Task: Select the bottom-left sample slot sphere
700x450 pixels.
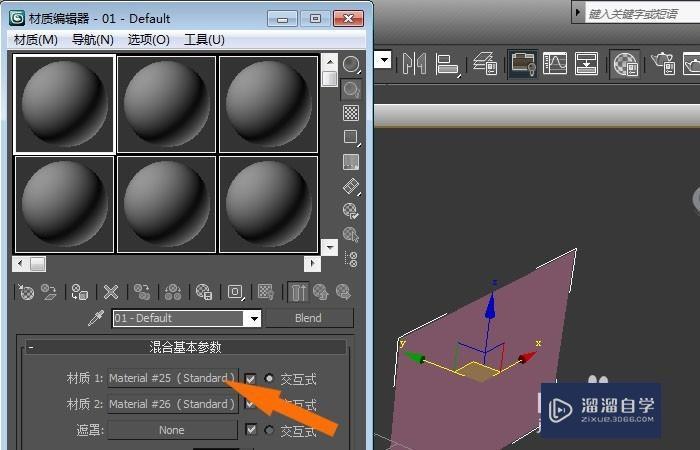Action: [x=65, y=204]
